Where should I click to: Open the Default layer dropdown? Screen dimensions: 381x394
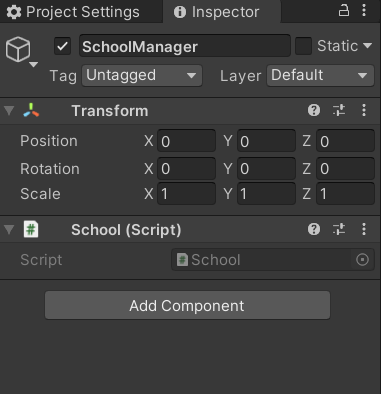(x=320, y=76)
